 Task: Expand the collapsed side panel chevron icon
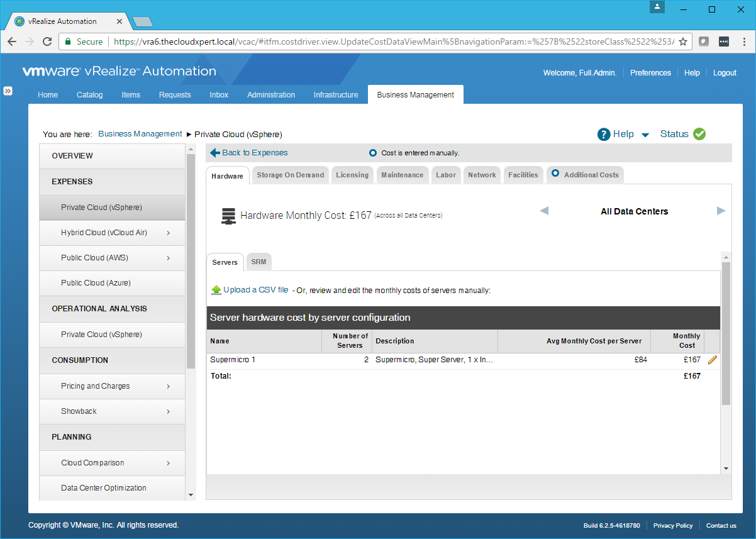click(8, 91)
